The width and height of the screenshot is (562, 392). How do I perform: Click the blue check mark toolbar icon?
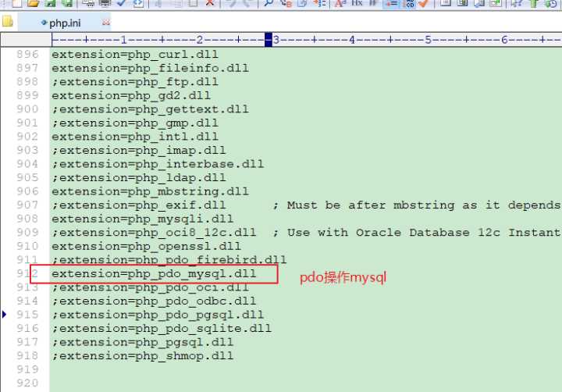(x=121, y=3)
